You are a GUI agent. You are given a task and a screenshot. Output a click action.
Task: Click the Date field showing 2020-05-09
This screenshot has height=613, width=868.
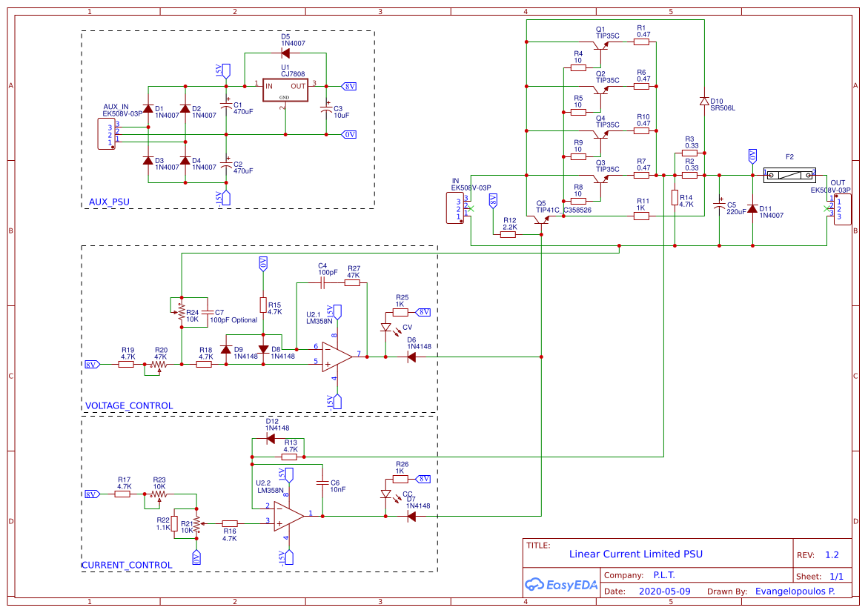665,592
